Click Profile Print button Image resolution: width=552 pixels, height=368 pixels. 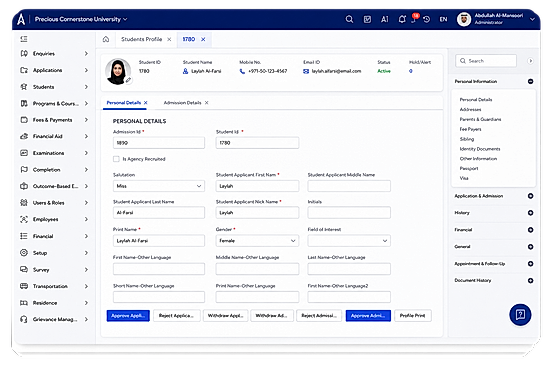(x=413, y=316)
